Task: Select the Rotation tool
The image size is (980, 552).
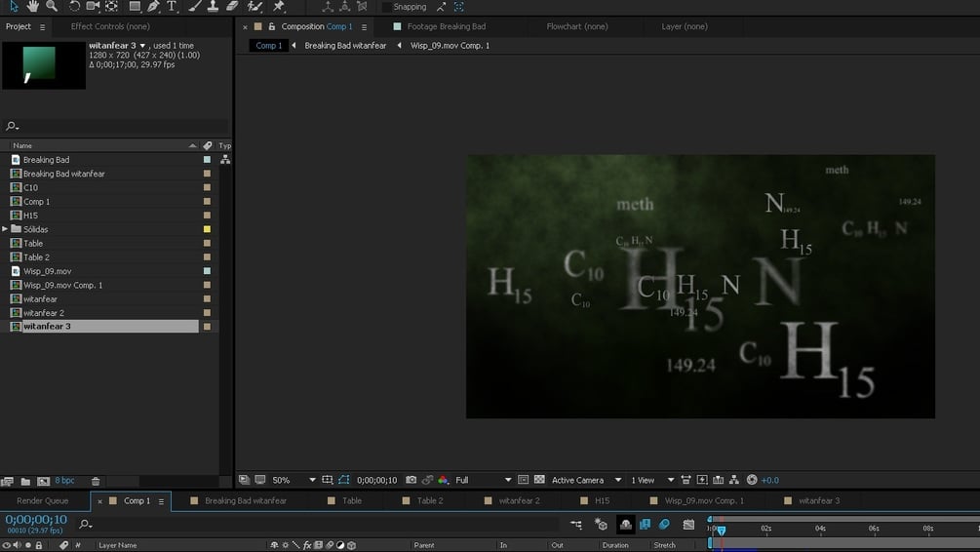Action: click(x=74, y=6)
